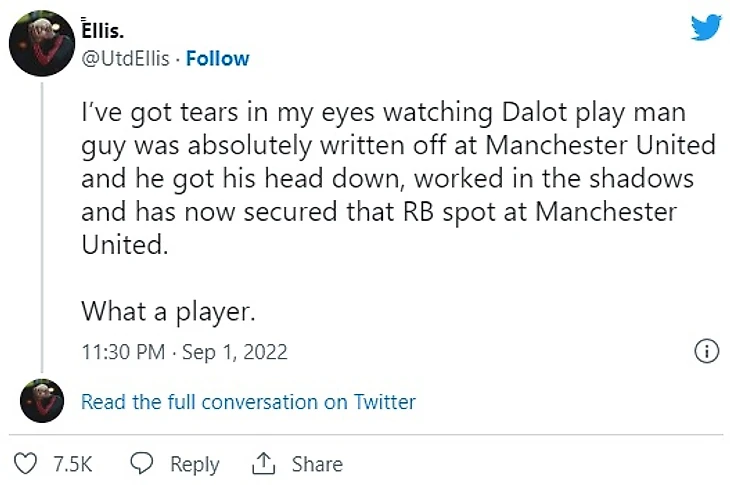Open the 11:30 PM tweet timestamp
This screenshot has width=730, height=485.
123,352
